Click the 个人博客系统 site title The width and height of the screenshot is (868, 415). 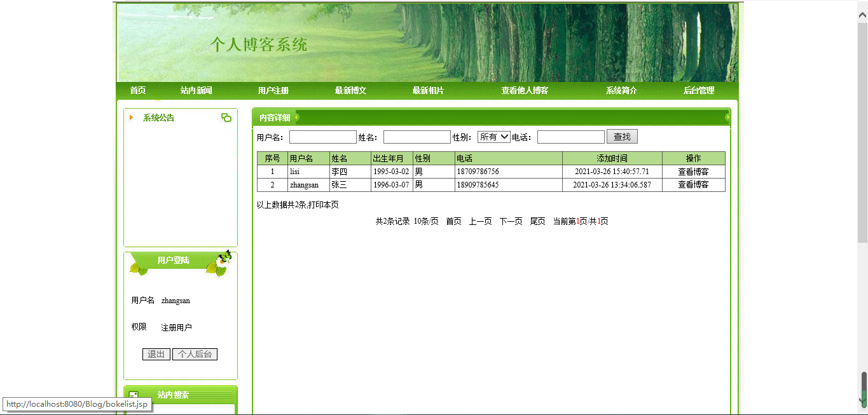pyautogui.click(x=259, y=44)
